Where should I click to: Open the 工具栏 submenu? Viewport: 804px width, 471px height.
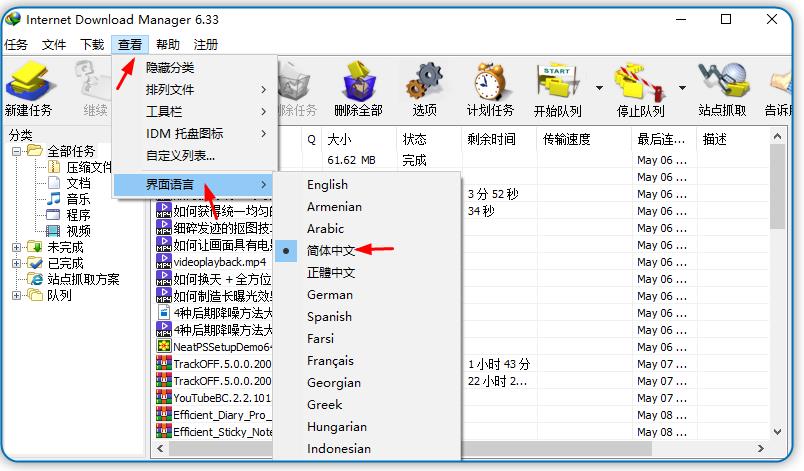pos(195,112)
